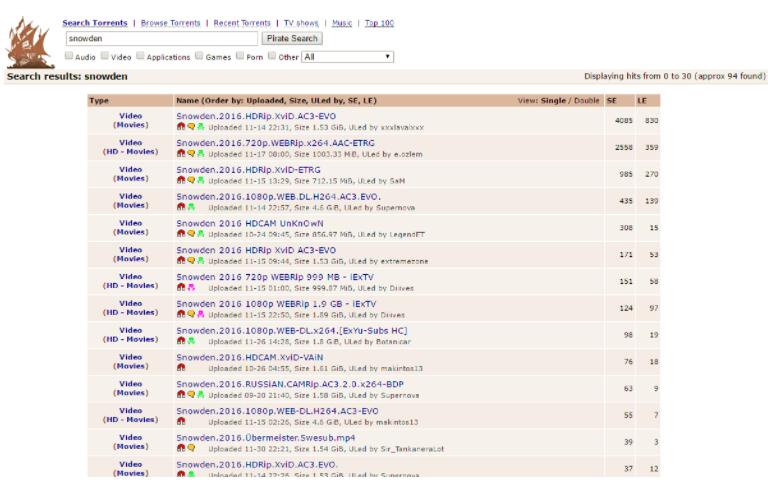Click the Pirate Search button

coord(292,38)
